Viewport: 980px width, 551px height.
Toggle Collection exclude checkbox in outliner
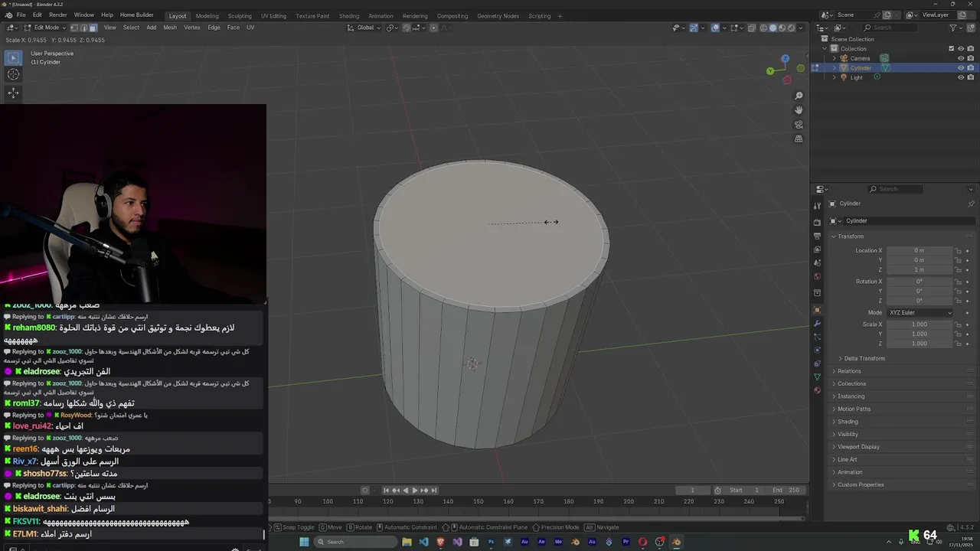[x=951, y=48]
